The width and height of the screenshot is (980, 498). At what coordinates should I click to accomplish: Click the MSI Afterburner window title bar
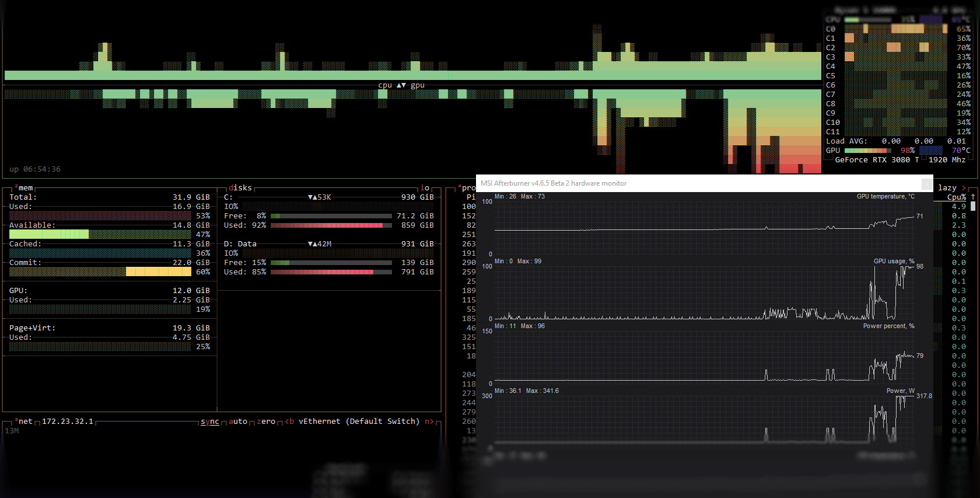(x=705, y=183)
